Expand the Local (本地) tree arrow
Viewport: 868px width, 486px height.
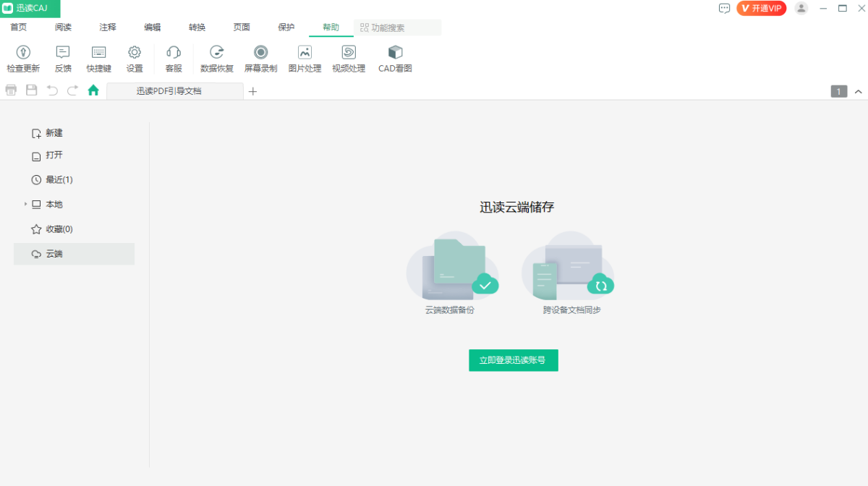pos(25,205)
